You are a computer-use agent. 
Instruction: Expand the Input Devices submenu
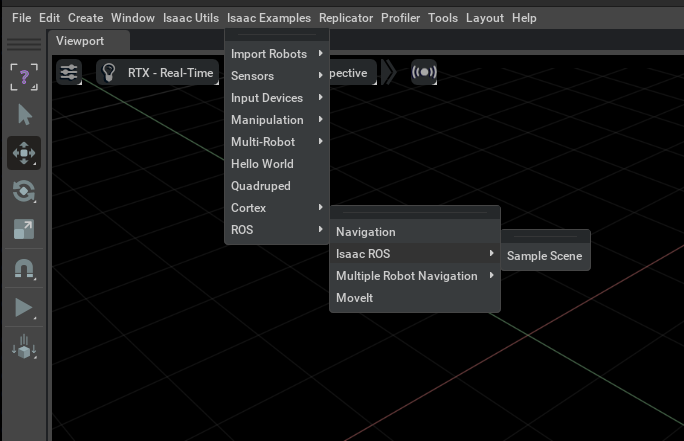click(277, 98)
